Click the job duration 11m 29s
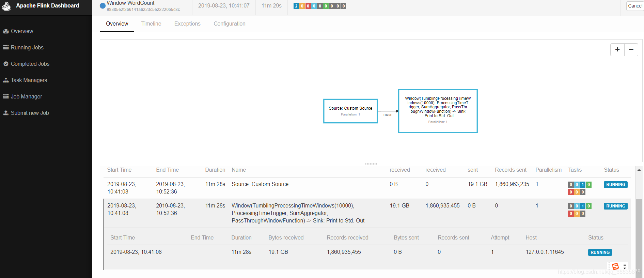The image size is (644, 278). click(x=271, y=5)
